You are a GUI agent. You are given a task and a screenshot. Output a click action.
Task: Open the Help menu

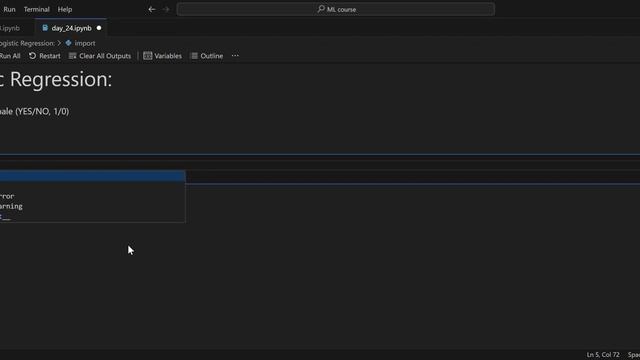64,9
